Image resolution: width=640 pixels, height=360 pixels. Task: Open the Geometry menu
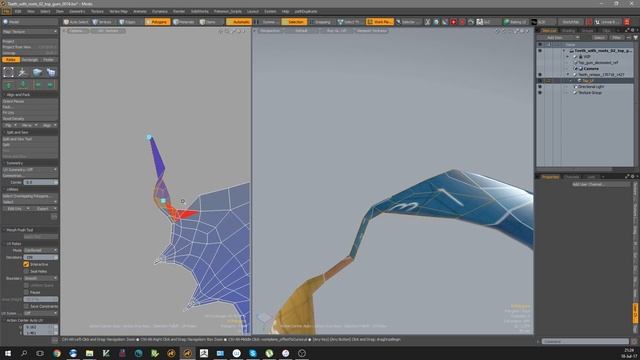click(77, 11)
